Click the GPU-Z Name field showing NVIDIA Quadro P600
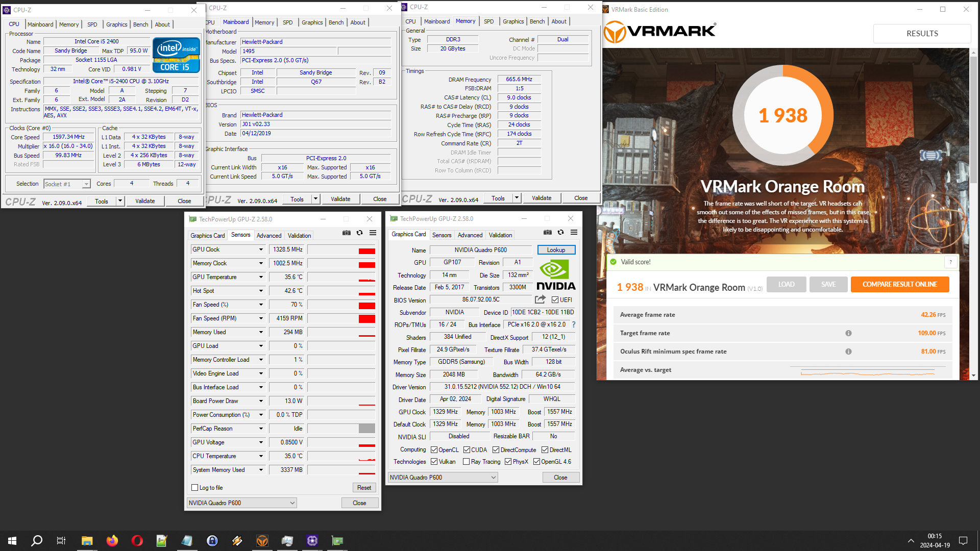Screen dimensions: 980x551 (481, 250)
